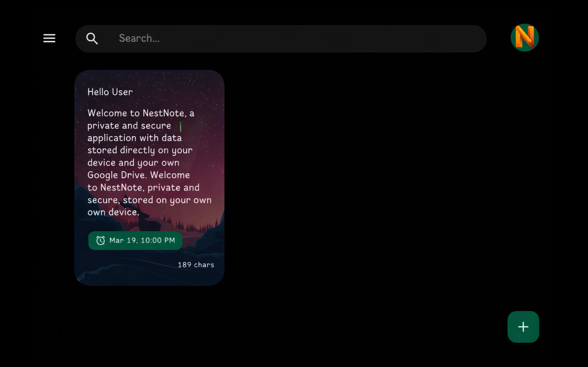The width and height of the screenshot is (588, 367).
Task: Focus the Search... input field
Action: [x=291, y=38]
